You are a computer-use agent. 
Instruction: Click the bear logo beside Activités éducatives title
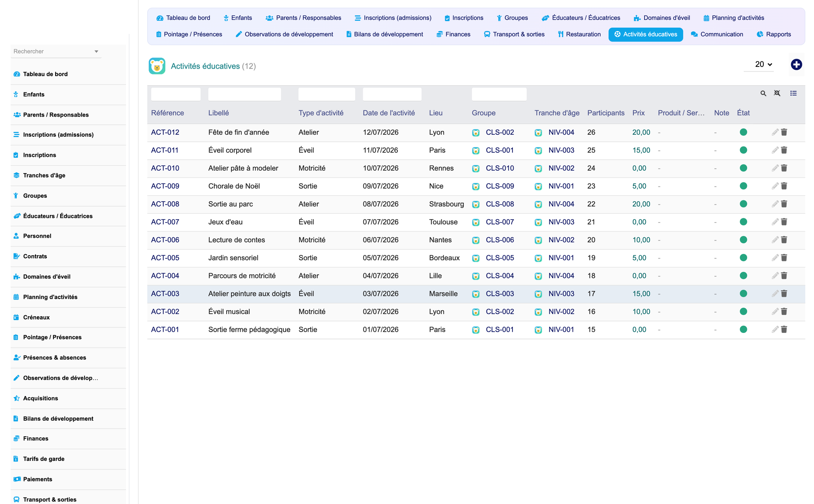[157, 66]
